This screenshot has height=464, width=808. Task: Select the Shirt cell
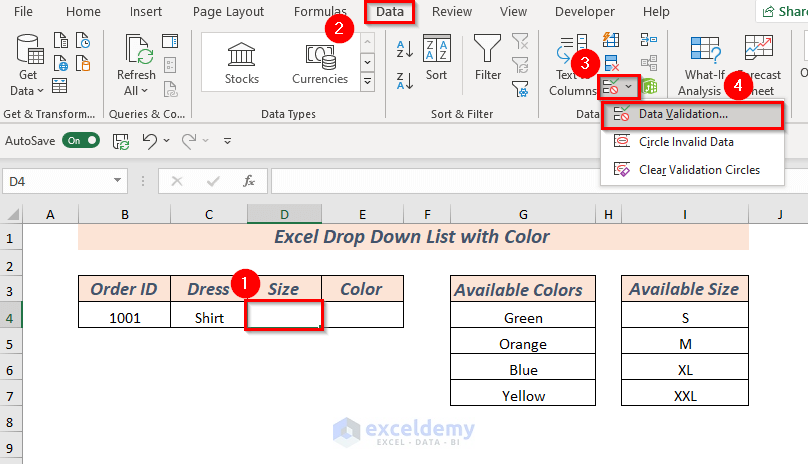pyautogui.click(x=209, y=315)
